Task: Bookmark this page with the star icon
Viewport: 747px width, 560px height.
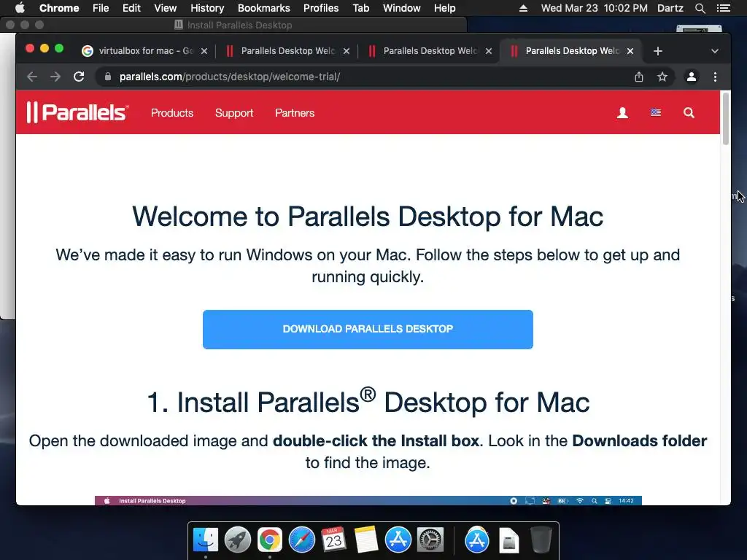Action: tap(662, 77)
